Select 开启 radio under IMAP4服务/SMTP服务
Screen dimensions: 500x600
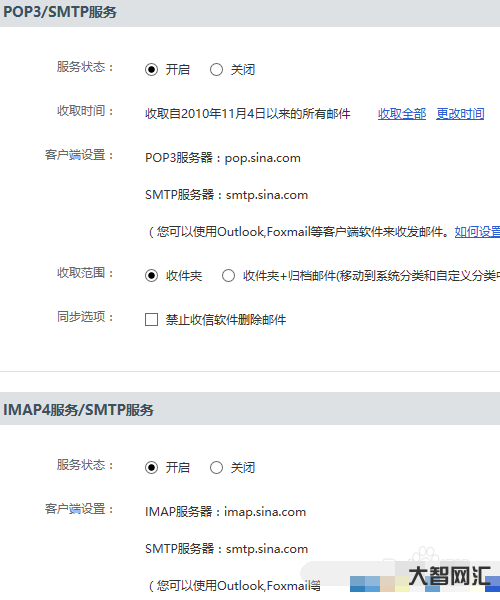[151, 468]
